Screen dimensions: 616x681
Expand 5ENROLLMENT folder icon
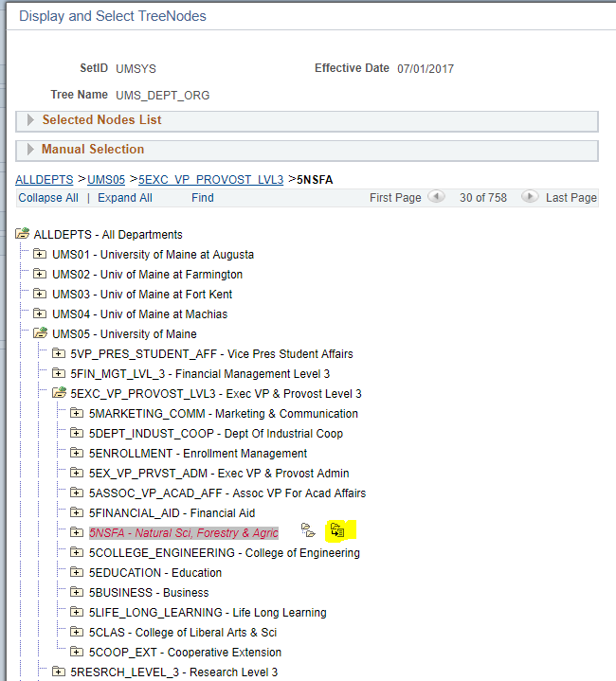(x=77, y=453)
